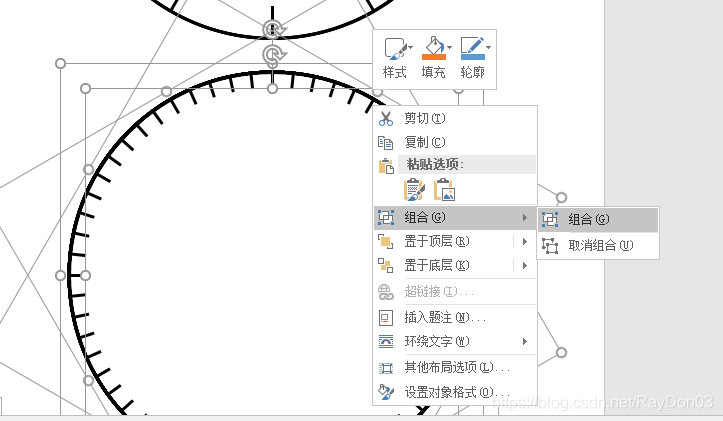The image size is (723, 421).
Task: Click the send to back icon
Action: click(x=385, y=266)
